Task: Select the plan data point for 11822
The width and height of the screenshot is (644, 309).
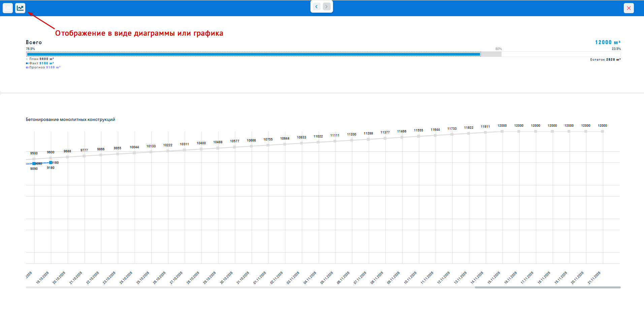Action: click(469, 133)
